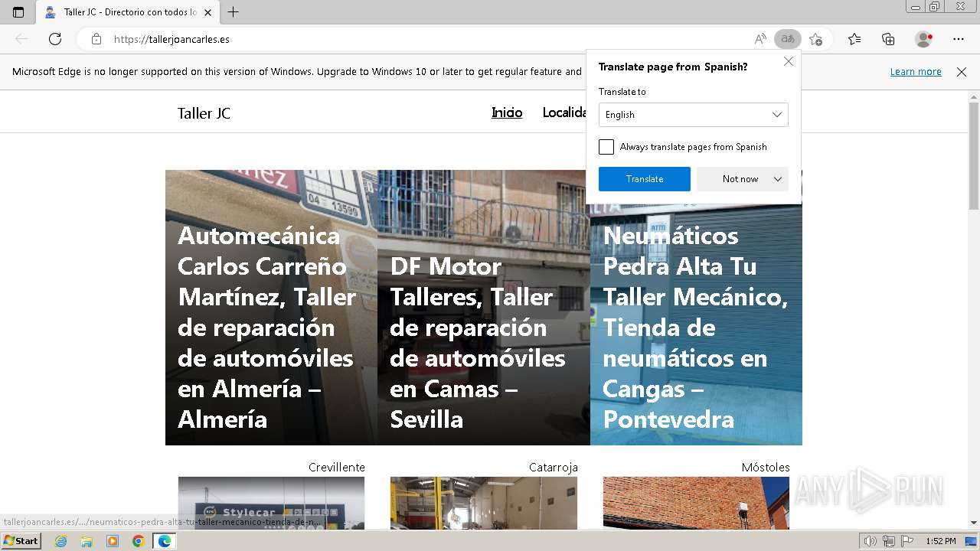Open the Learn more link
This screenshot has height=551, width=980.
tap(916, 72)
